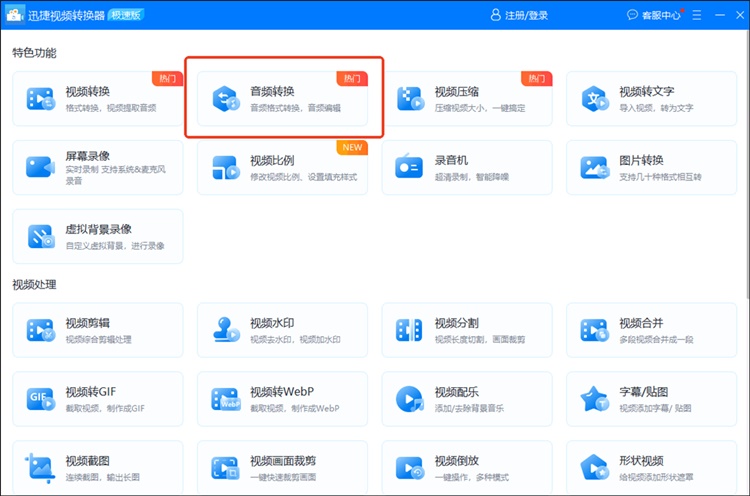Open the hamburger menu in title bar
The height and width of the screenshot is (496, 750).
coord(696,15)
